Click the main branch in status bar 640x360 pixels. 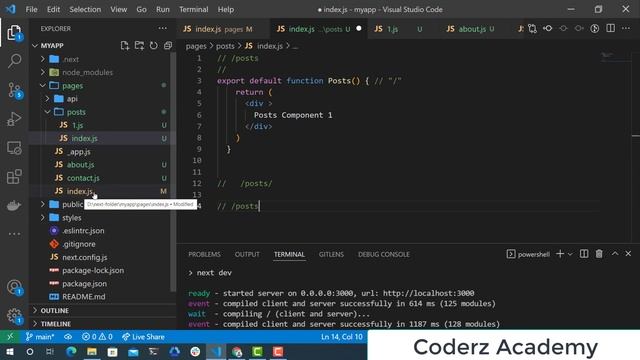tap(40, 337)
